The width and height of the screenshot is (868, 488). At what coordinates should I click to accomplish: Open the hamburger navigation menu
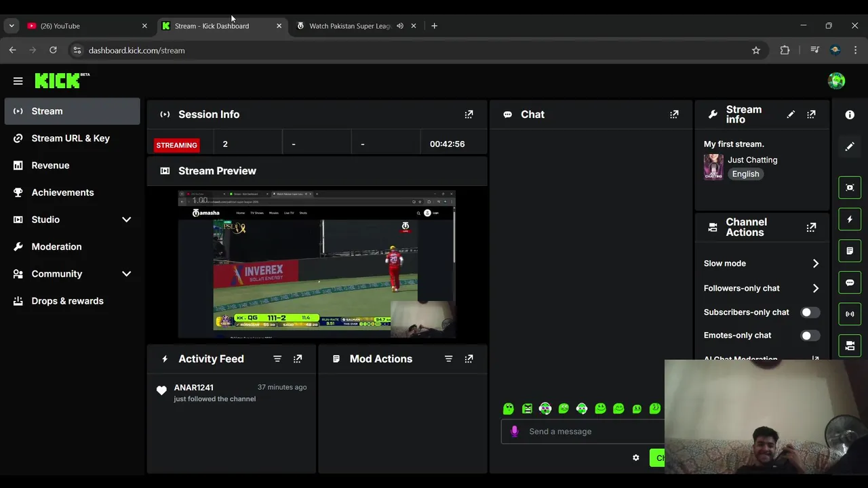pyautogui.click(x=18, y=81)
